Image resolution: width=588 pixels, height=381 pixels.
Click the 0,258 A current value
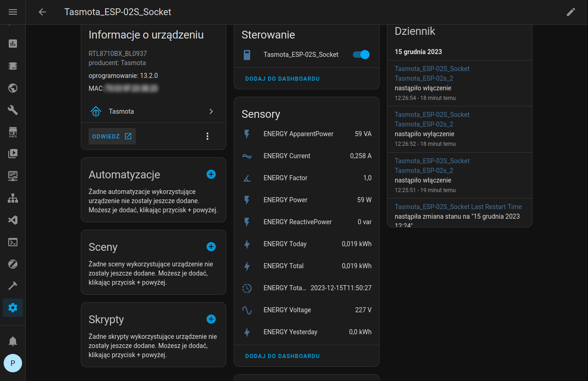361,156
